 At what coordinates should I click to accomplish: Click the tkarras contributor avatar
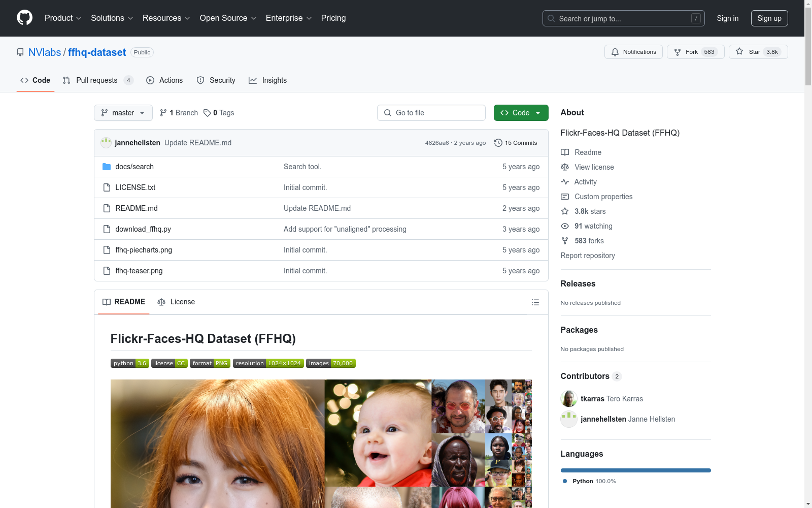tap(569, 399)
